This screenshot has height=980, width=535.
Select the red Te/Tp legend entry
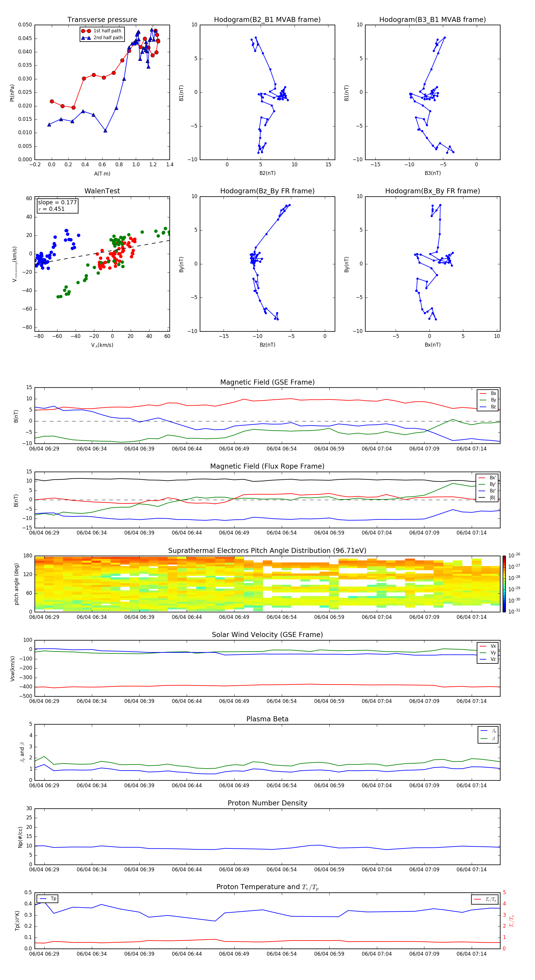click(x=485, y=899)
